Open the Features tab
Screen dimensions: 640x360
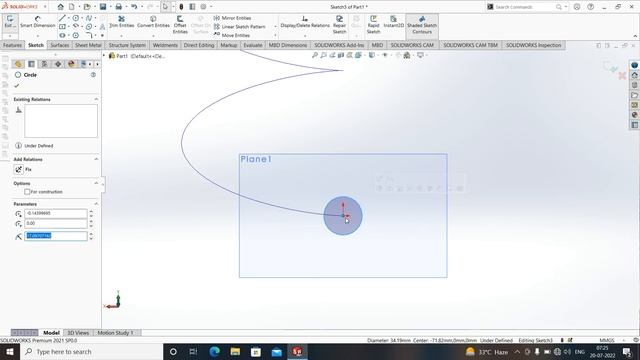(12, 45)
